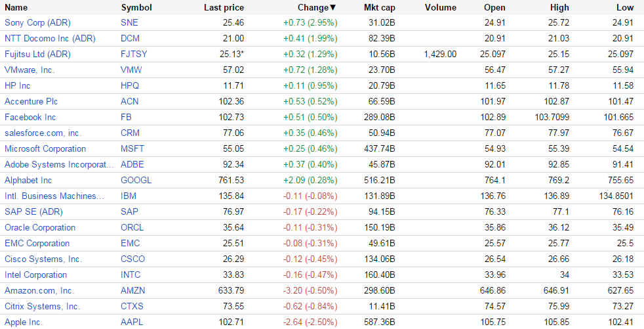Viewport: 644px width, 329px height.
Task: Open VMware, Inc. stock page
Action: pyautogui.click(x=30, y=70)
